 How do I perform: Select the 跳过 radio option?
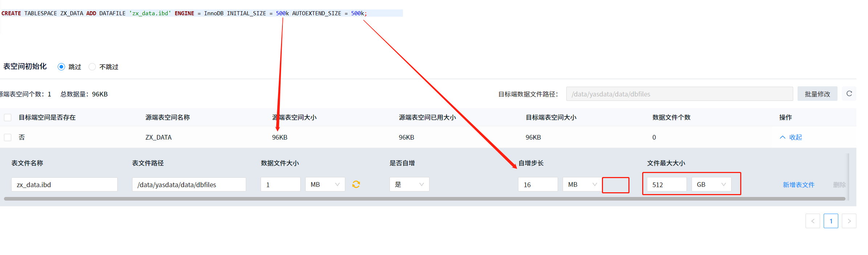61,67
